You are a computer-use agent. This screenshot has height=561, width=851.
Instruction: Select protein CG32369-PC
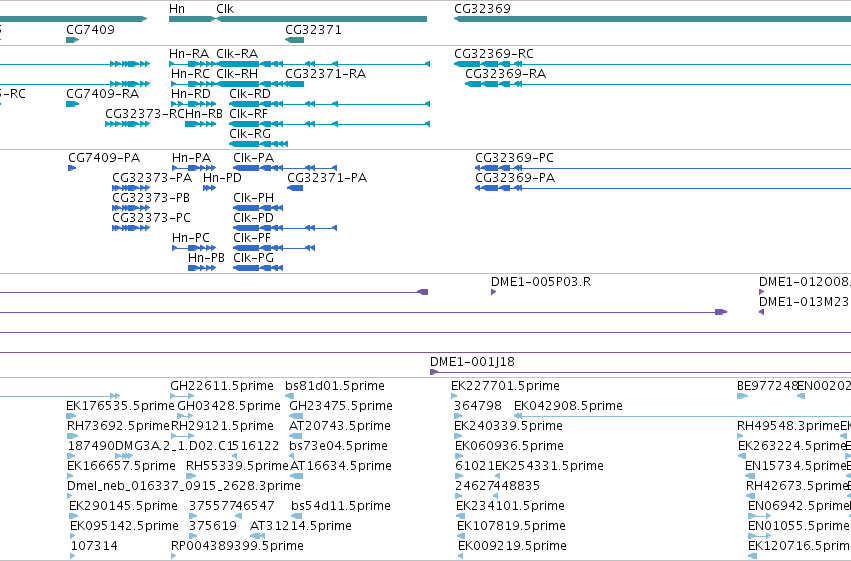click(514, 158)
